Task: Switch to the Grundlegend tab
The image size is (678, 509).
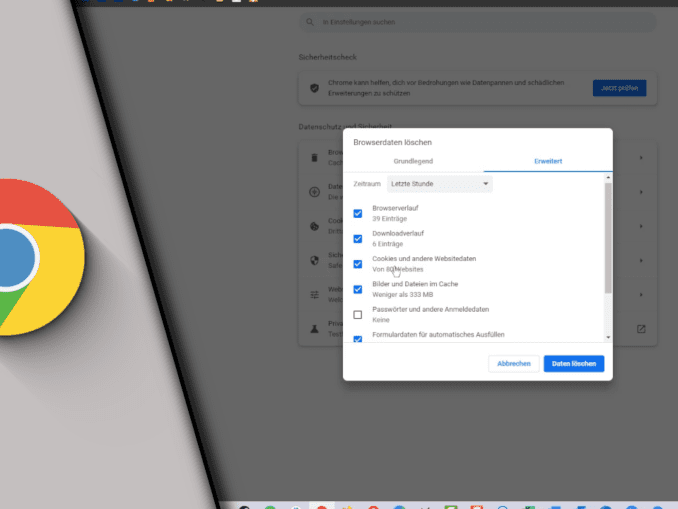Action: [x=413, y=160]
